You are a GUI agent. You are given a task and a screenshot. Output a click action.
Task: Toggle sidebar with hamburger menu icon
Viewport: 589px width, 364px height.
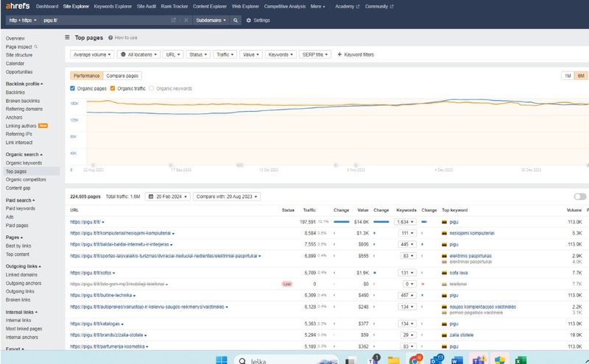tap(67, 38)
